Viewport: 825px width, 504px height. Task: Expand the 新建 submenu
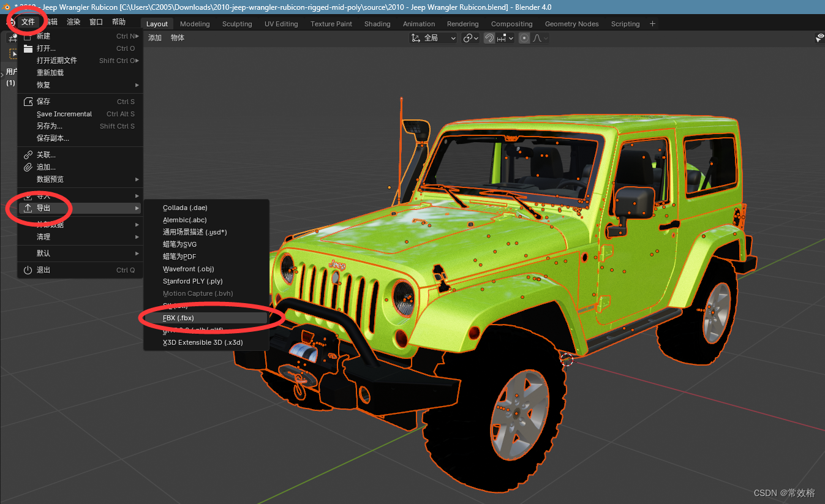coord(80,36)
